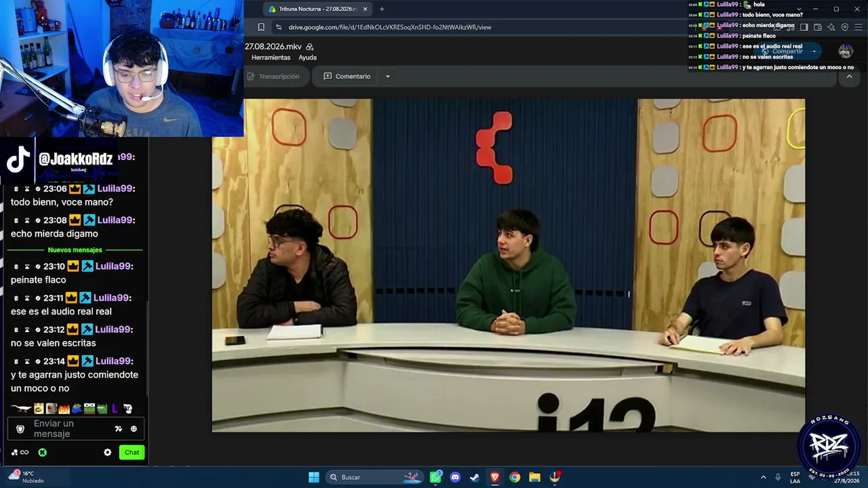Open the Google account avatar
Image resolution: width=868 pixels, height=488 pixels.
pyautogui.click(x=846, y=52)
